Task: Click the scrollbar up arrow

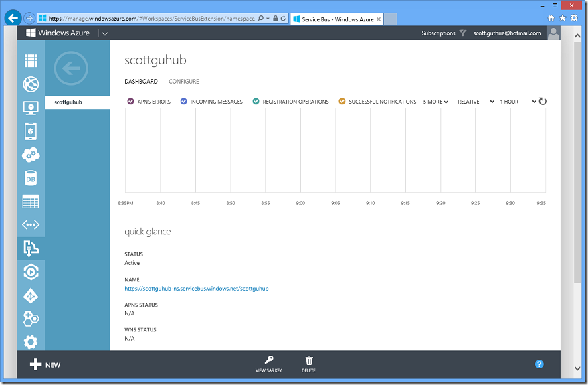Action: coord(577,35)
